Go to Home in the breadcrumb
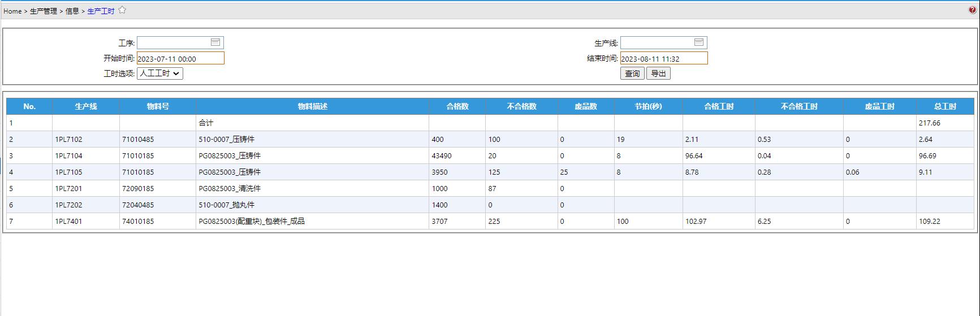This screenshot has width=980, height=316. click(x=12, y=11)
